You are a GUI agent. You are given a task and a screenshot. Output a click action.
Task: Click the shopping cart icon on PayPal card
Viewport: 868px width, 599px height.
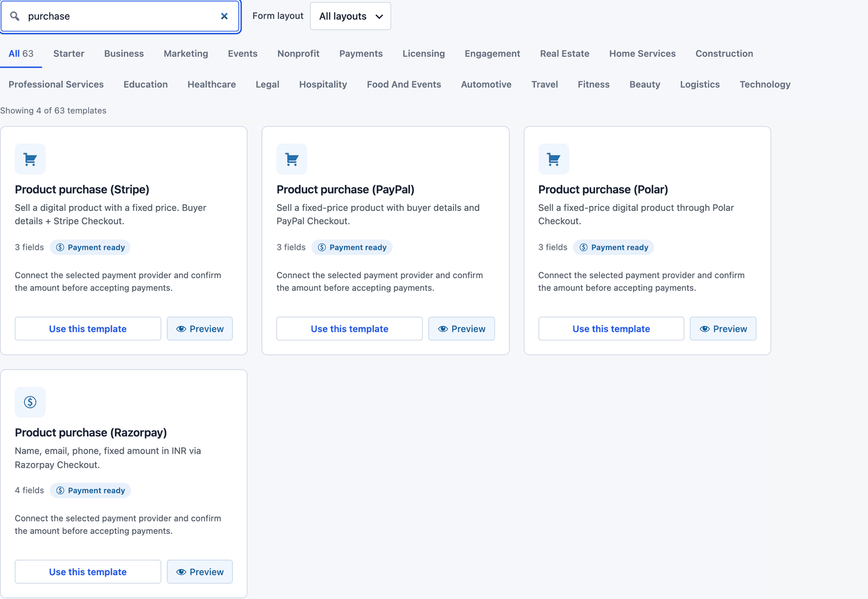292,159
